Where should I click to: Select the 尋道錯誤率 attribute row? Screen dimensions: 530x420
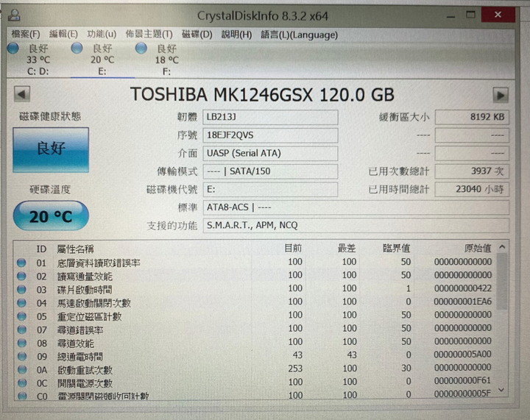point(255,330)
